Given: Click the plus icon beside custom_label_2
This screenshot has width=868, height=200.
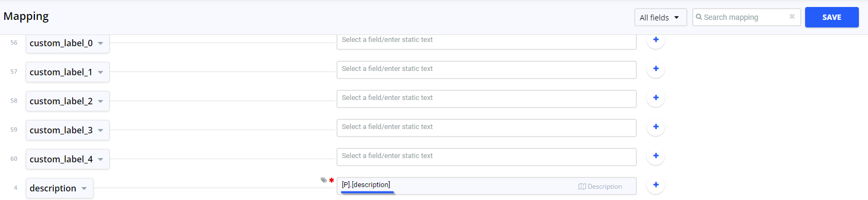Looking at the screenshot, I should click(x=656, y=98).
